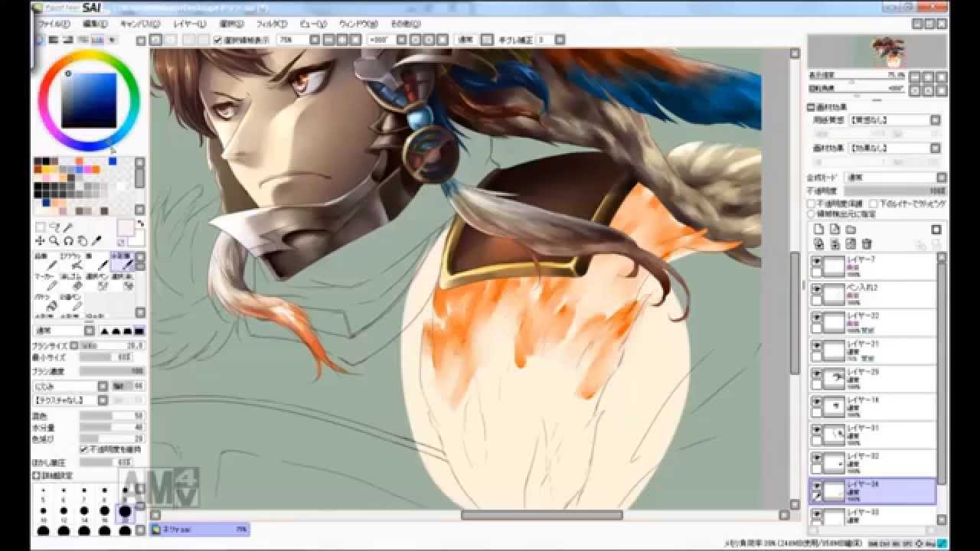Open the paper texture dropdown

click(x=936, y=120)
